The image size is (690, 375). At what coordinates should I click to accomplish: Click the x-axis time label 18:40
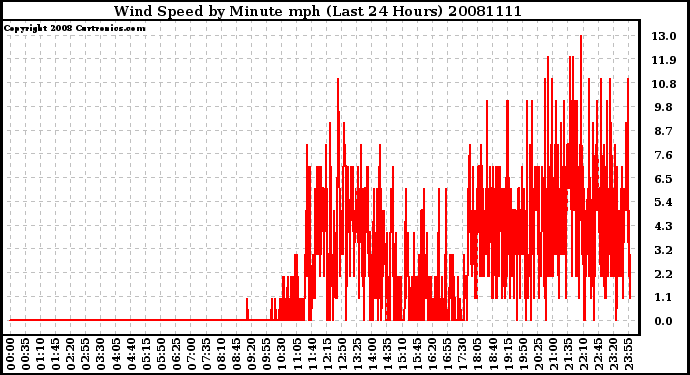(492, 354)
